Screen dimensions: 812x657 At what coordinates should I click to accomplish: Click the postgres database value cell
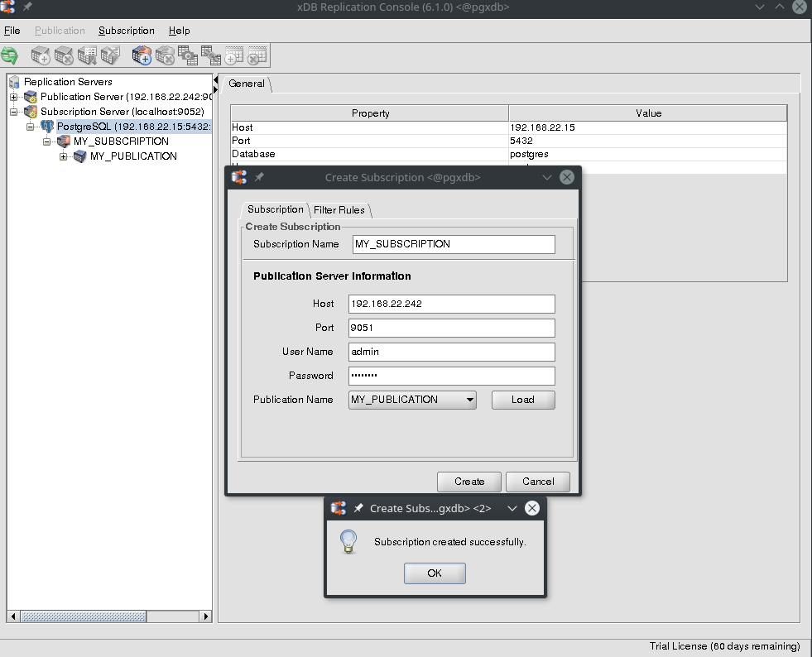[x=648, y=154]
